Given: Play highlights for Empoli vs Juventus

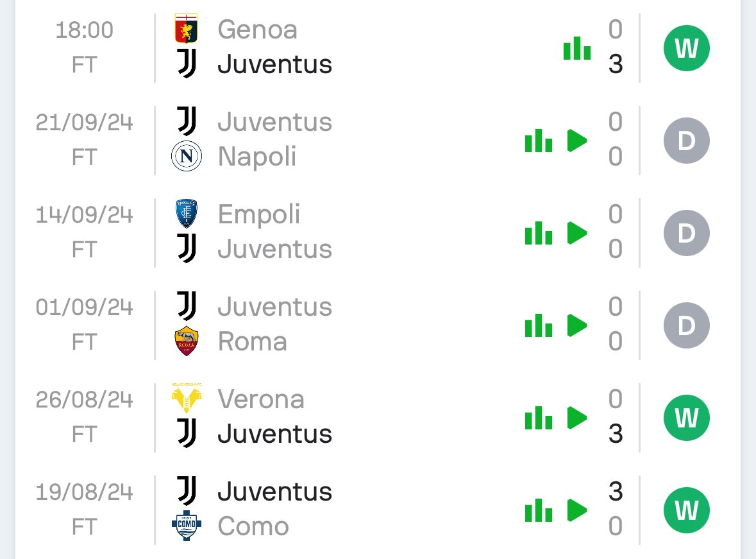Looking at the screenshot, I should [577, 233].
